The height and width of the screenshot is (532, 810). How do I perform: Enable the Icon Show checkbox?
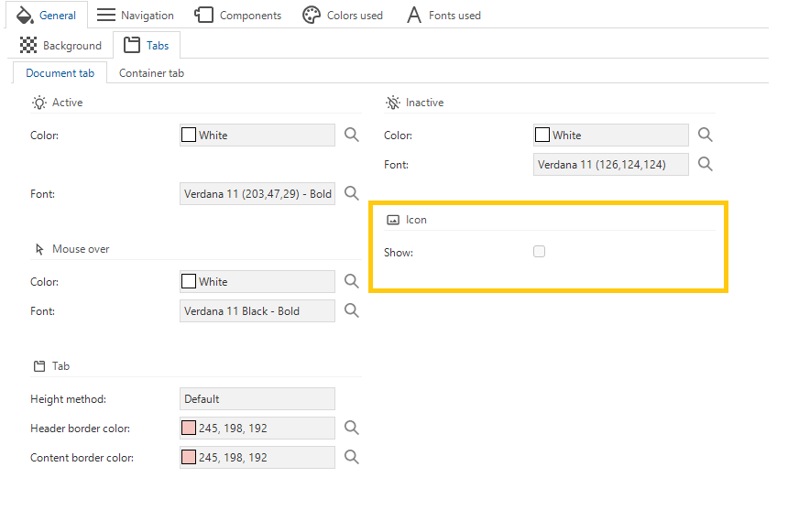pyautogui.click(x=539, y=251)
